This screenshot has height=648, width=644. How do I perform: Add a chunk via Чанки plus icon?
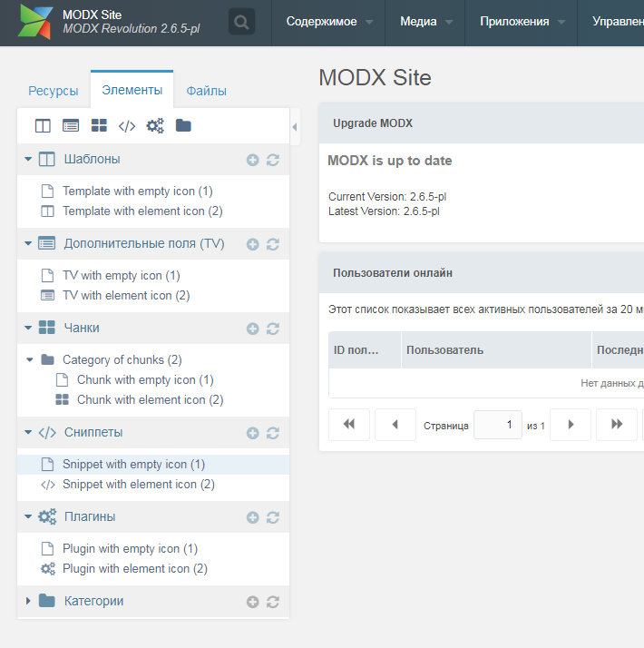(253, 329)
